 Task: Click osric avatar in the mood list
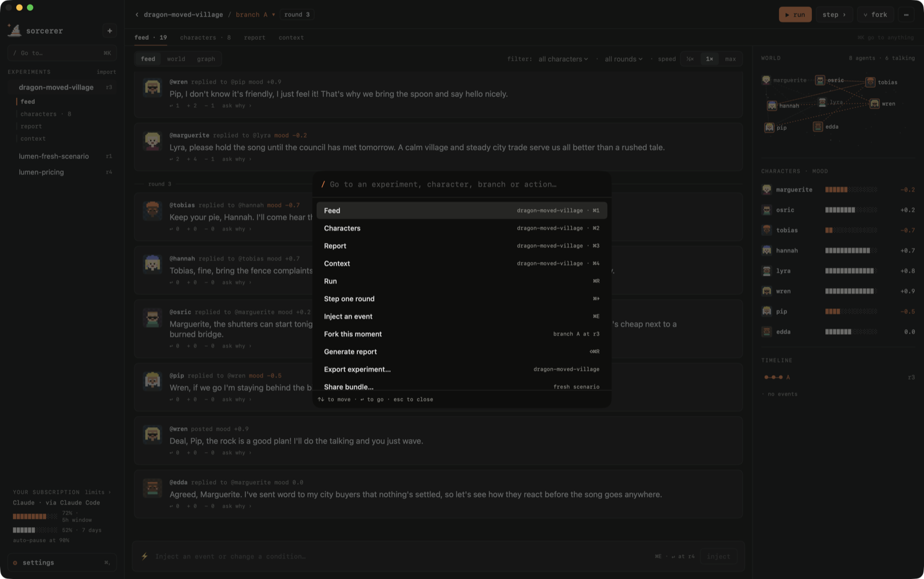766,210
